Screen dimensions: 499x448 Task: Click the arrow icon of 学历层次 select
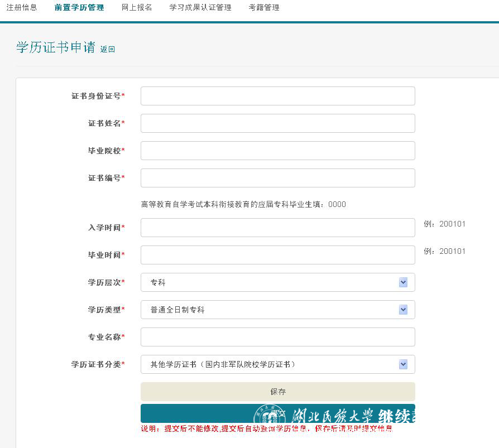tap(403, 282)
